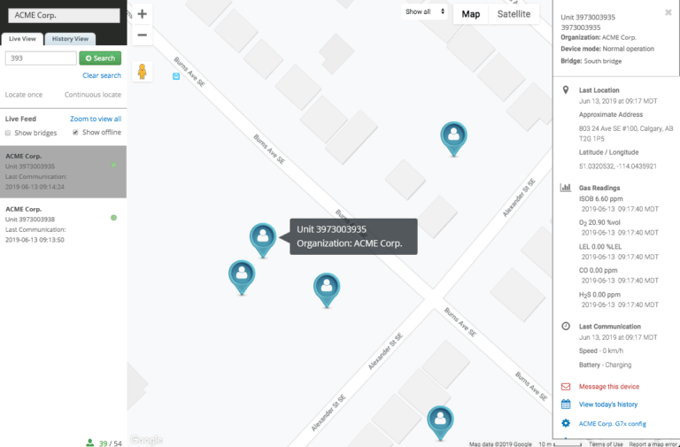Click the green Search button
The height and width of the screenshot is (447, 680).
tap(100, 58)
